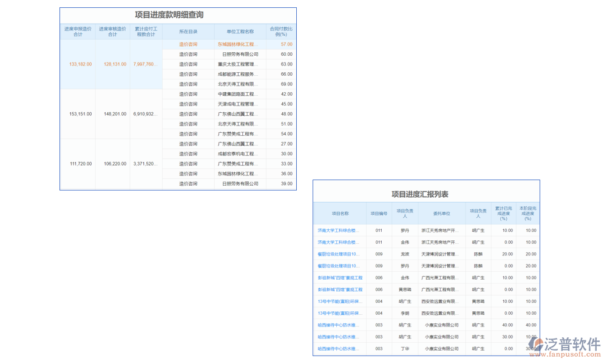Image resolution: width=607 pixels, height=364 pixels.
Task: Sort by the 合同付款比例(%) column header
Action: click(x=280, y=30)
